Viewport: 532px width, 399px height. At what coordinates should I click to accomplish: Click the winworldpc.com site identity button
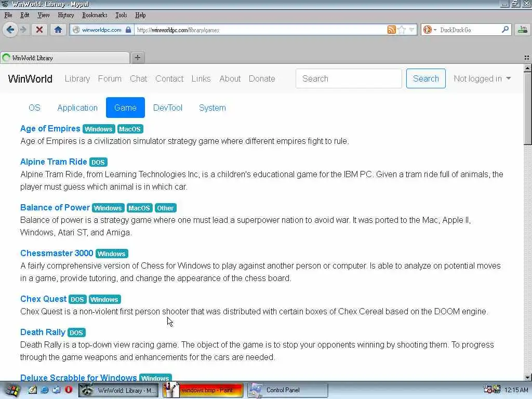pos(102,30)
